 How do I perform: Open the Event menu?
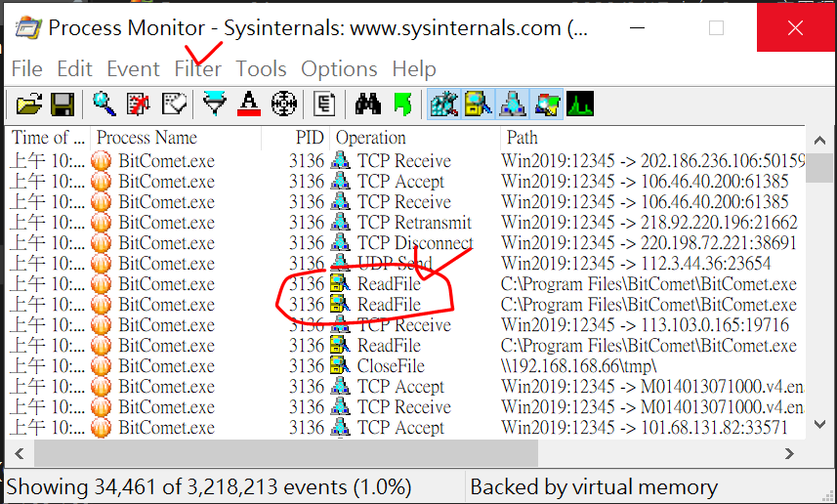[134, 69]
